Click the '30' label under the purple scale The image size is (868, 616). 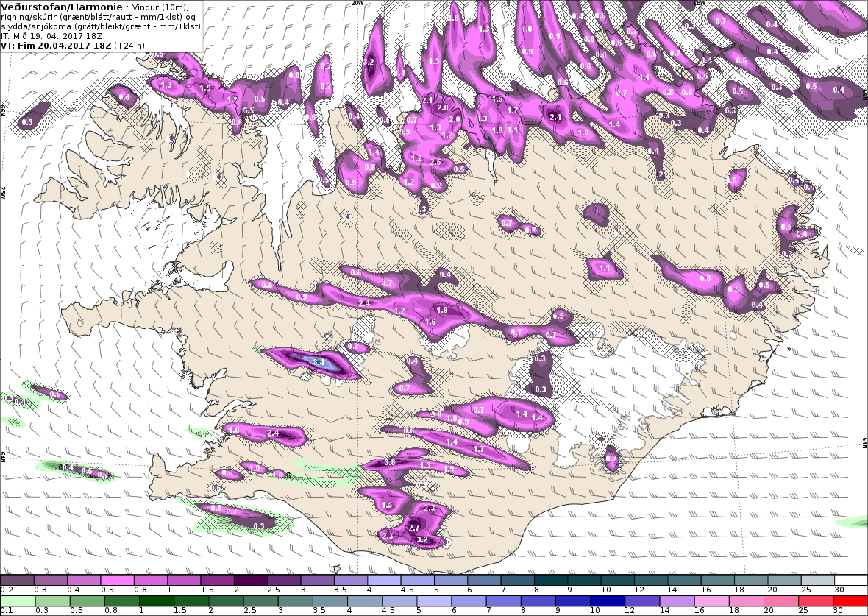(x=839, y=590)
